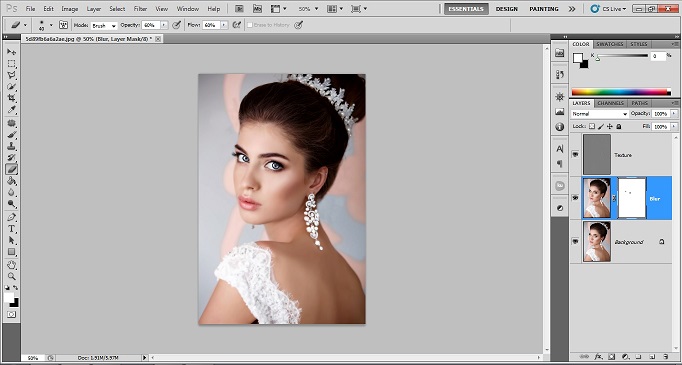Select the Blur tool in toolbox
682x365 pixels.
(x=11, y=192)
